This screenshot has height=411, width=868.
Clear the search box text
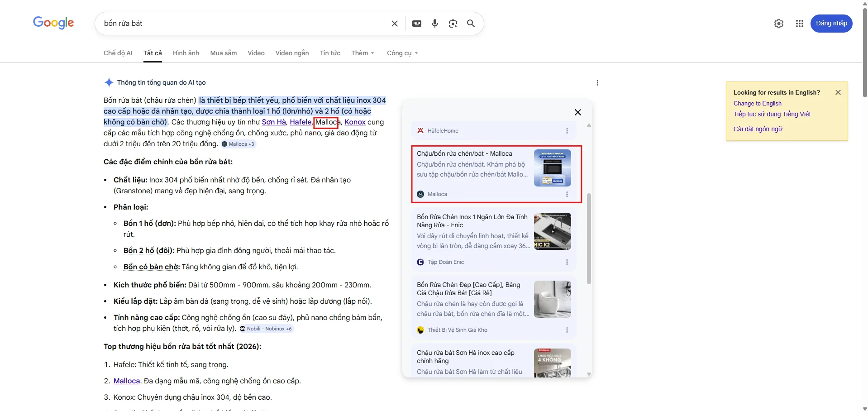click(x=395, y=24)
